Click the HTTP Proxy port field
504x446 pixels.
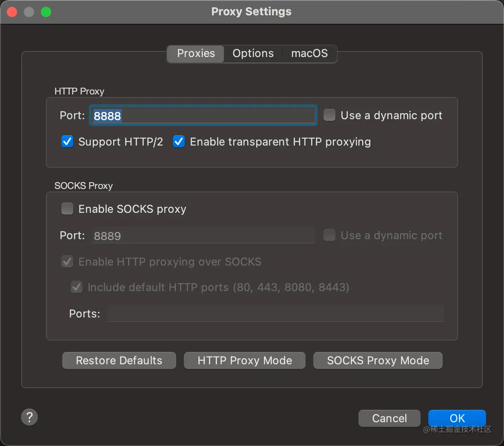(x=203, y=115)
